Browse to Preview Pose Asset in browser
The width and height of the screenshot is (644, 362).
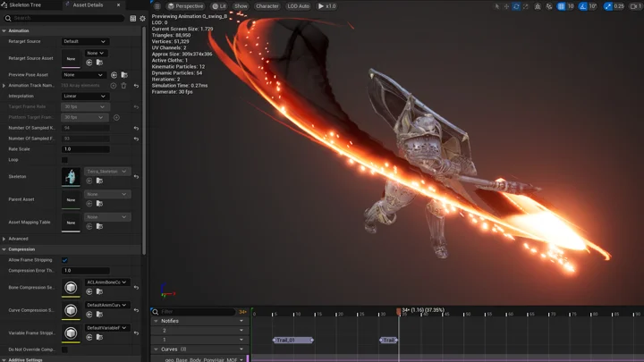(124, 75)
